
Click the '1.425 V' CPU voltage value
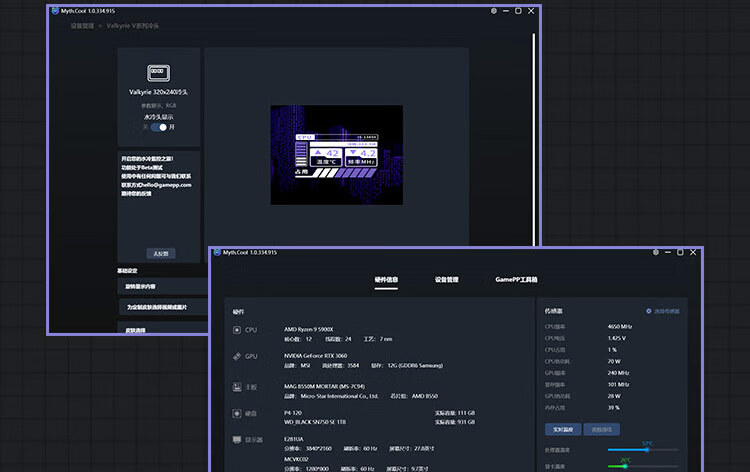click(x=617, y=338)
